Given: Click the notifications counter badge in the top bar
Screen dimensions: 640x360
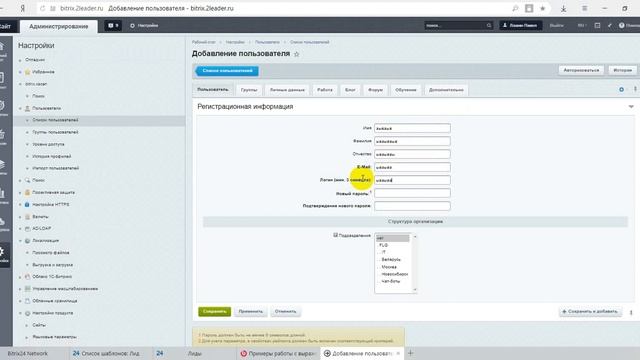Looking at the screenshot, I should 113,25.
